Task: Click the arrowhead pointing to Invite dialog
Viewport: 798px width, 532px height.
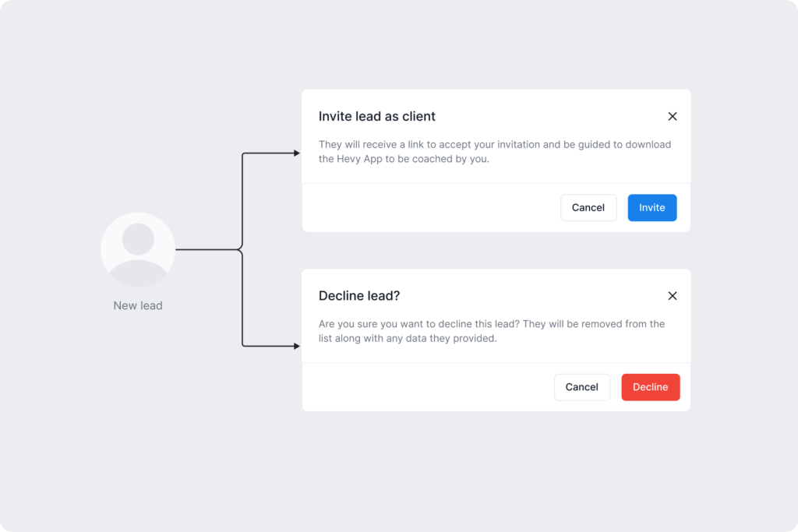Action: [x=296, y=153]
